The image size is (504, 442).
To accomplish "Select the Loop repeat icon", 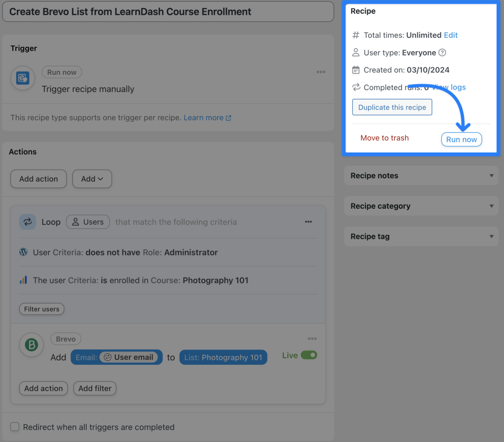I will pos(28,222).
